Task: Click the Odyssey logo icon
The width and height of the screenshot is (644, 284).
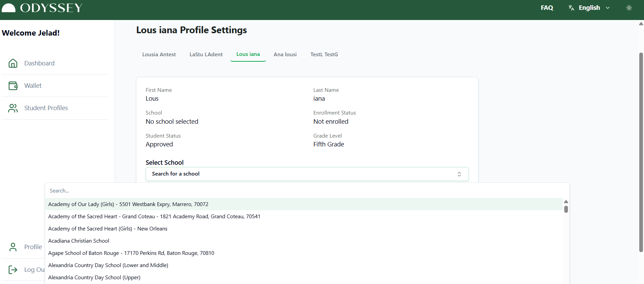Action: click(x=8, y=8)
